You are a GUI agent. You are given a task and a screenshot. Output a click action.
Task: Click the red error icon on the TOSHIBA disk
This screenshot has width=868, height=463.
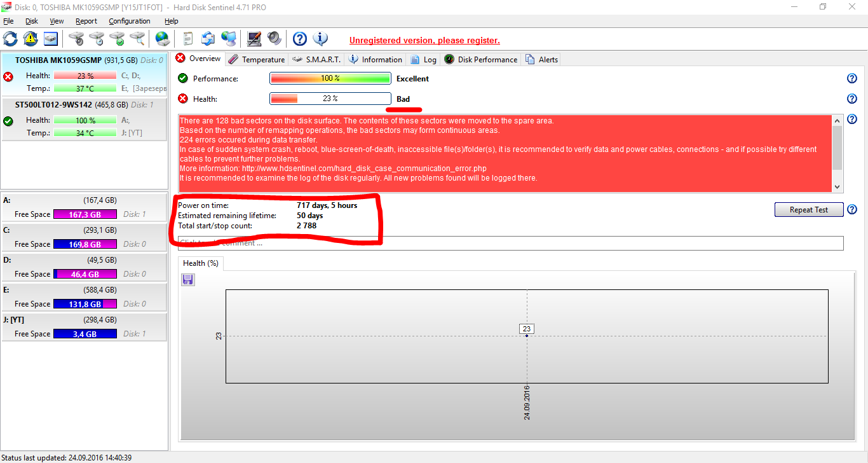click(8, 77)
